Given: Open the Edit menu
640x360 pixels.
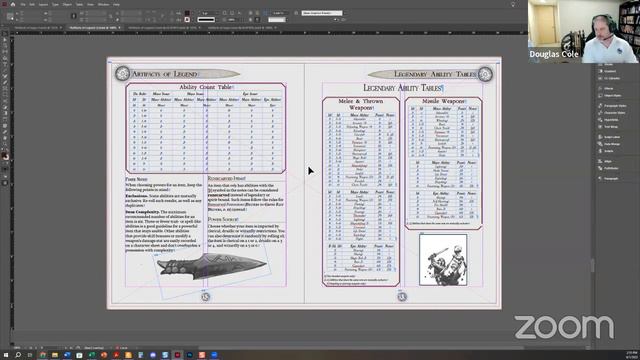Looking at the screenshot, I should tap(32, 4).
